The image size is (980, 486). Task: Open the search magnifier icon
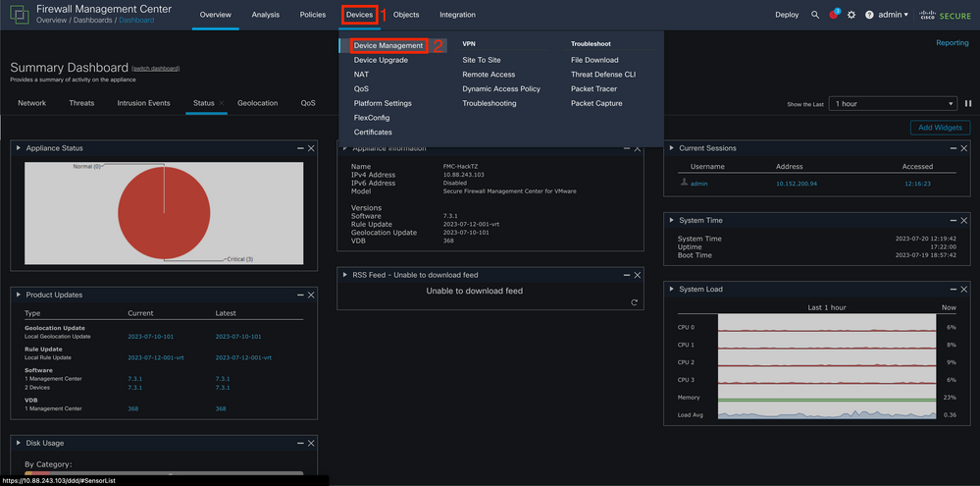[x=815, y=15]
